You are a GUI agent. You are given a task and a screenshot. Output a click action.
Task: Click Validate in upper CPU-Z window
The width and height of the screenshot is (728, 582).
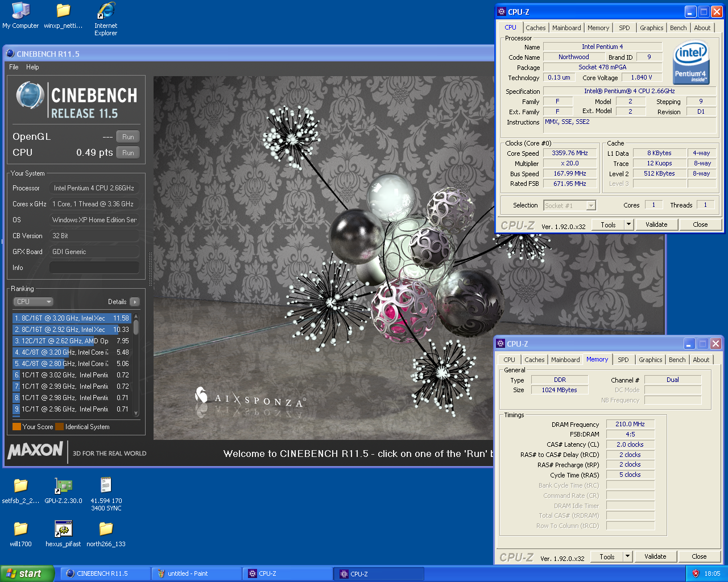tap(656, 225)
